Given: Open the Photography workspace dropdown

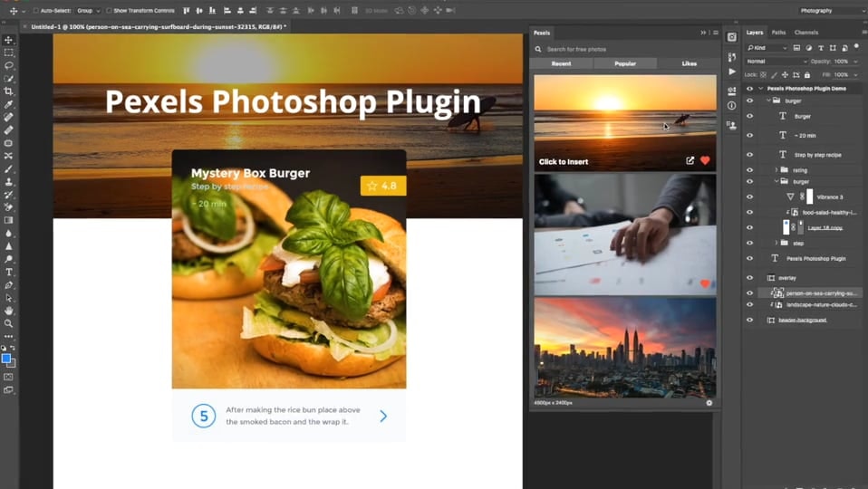Looking at the screenshot, I should coord(832,11).
